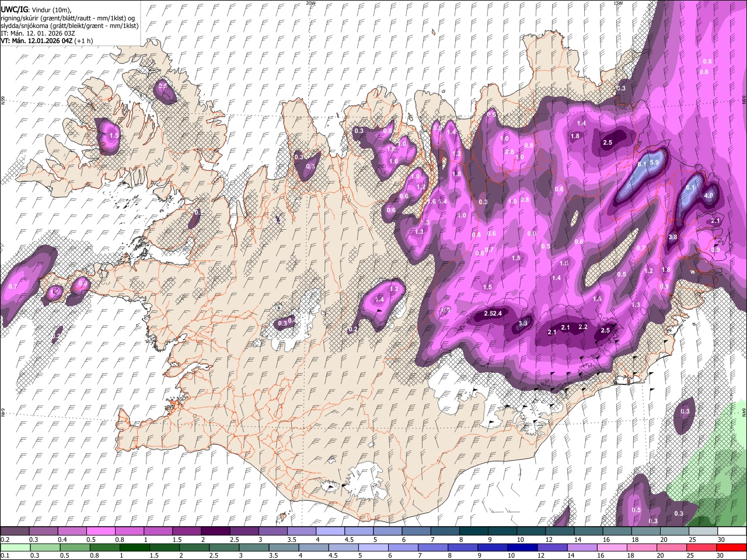747x560 pixels.
Task: Select the '64N' latitude label at right border
Action: pyautogui.click(x=744, y=412)
